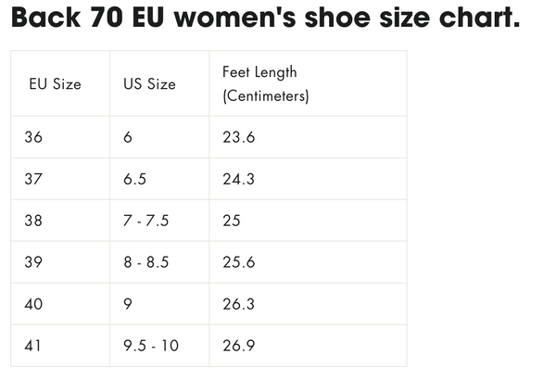
Task: Click the US Size column header
Action: point(149,84)
